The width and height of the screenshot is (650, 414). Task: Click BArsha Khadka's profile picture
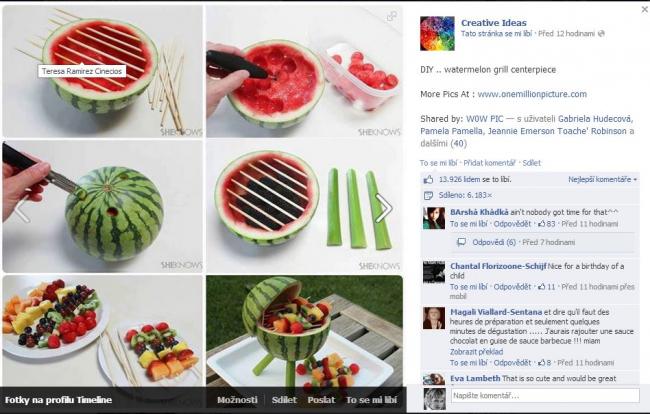pyautogui.click(x=434, y=218)
